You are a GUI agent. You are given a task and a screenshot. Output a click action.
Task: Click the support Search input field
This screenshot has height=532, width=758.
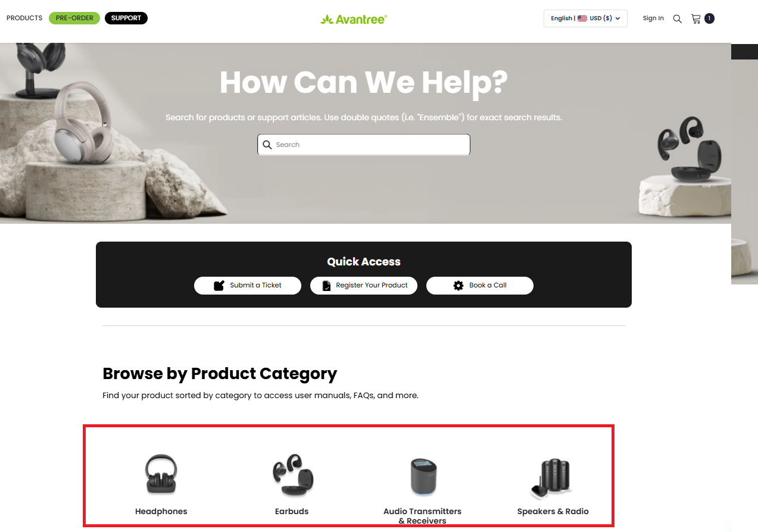point(364,145)
